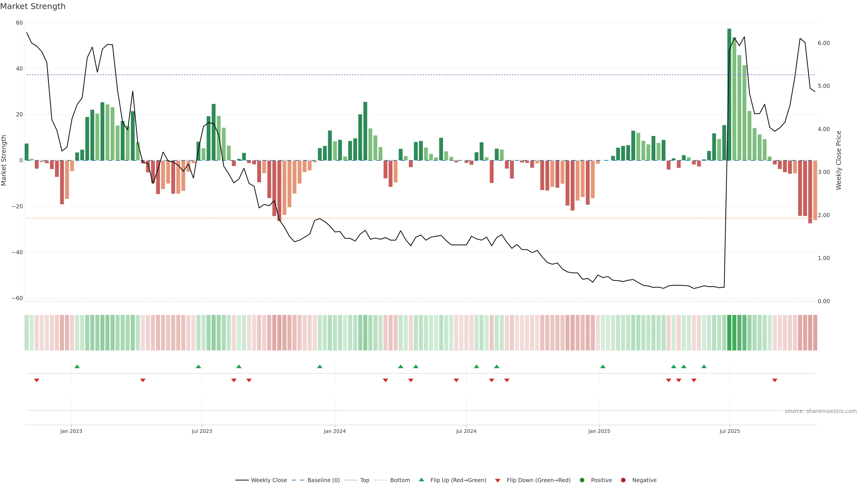Click the first red flip-down marker
Screen dimensions: 868x488
point(37,380)
